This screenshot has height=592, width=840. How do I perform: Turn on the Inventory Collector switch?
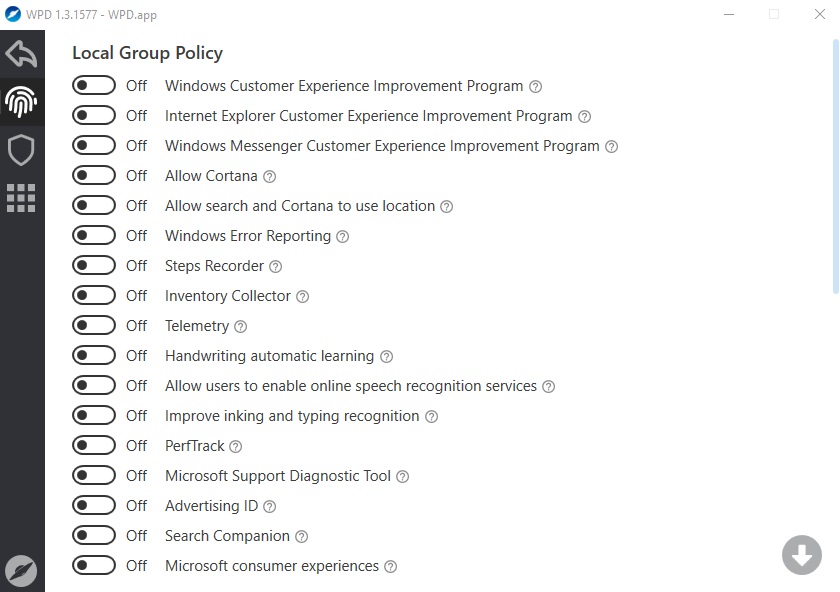[x=94, y=295]
